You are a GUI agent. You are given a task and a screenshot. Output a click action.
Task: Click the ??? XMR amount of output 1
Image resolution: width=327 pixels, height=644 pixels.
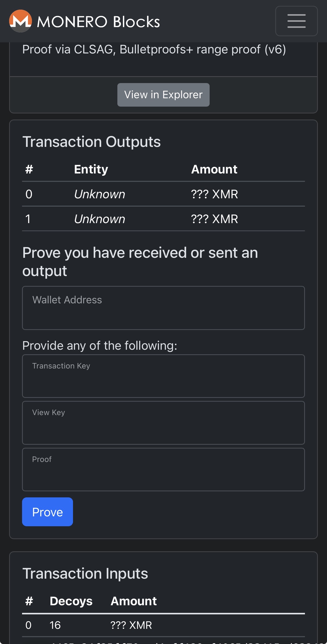(x=214, y=219)
